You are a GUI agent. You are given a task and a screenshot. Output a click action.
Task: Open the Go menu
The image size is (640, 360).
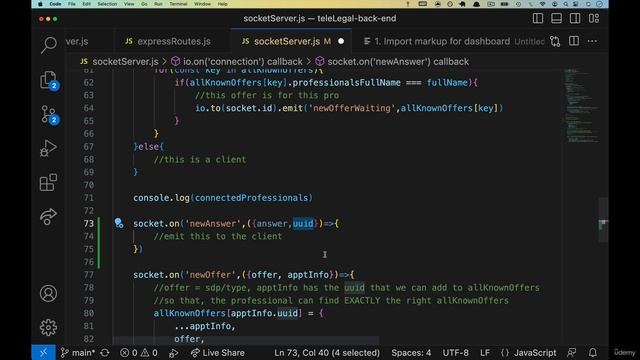[x=144, y=4]
